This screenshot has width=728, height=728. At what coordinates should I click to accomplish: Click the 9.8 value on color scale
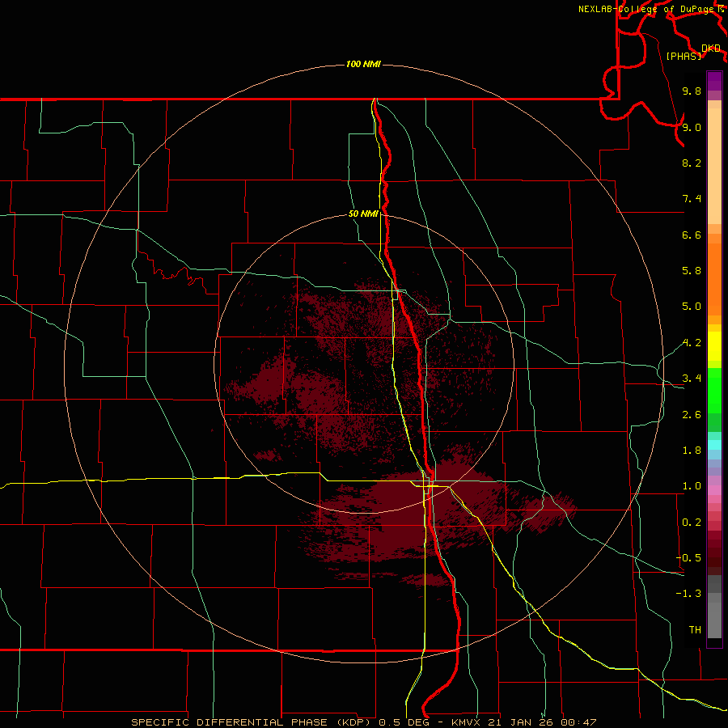[692, 91]
